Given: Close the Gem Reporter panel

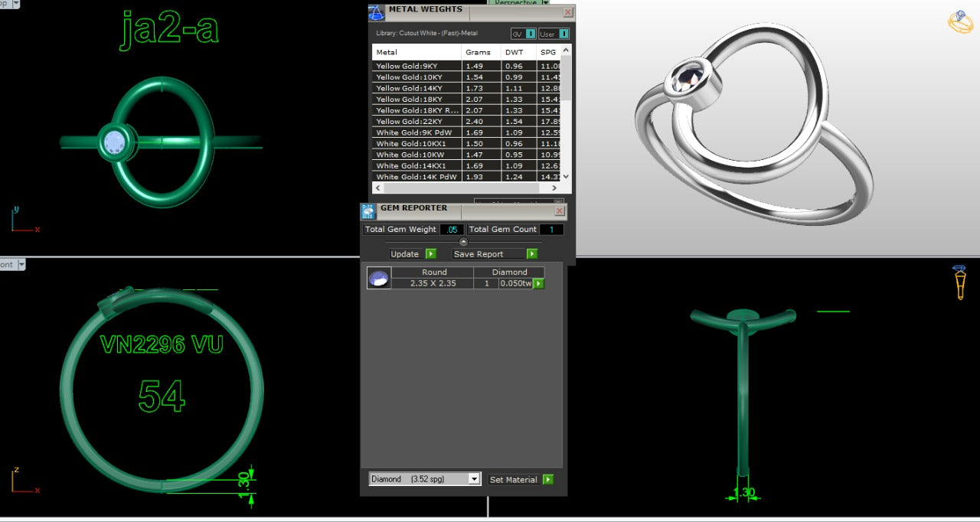Looking at the screenshot, I should click(x=560, y=211).
